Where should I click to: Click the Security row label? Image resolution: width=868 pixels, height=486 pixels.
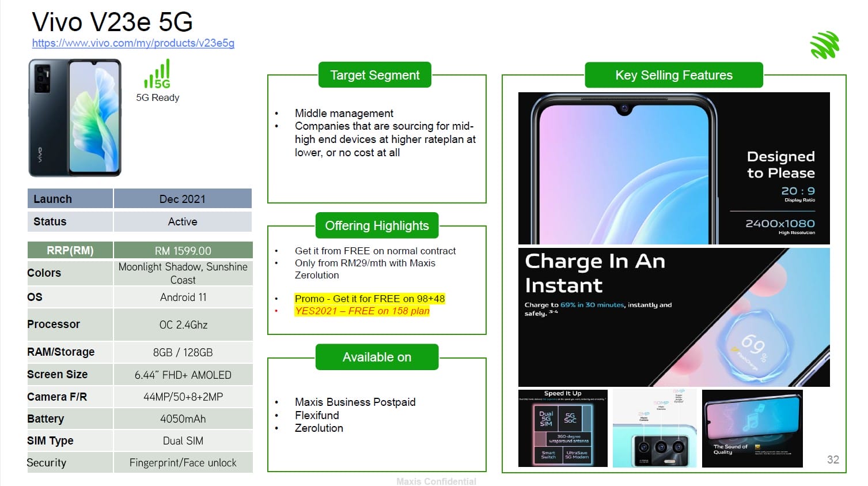[x=46, y=462]
